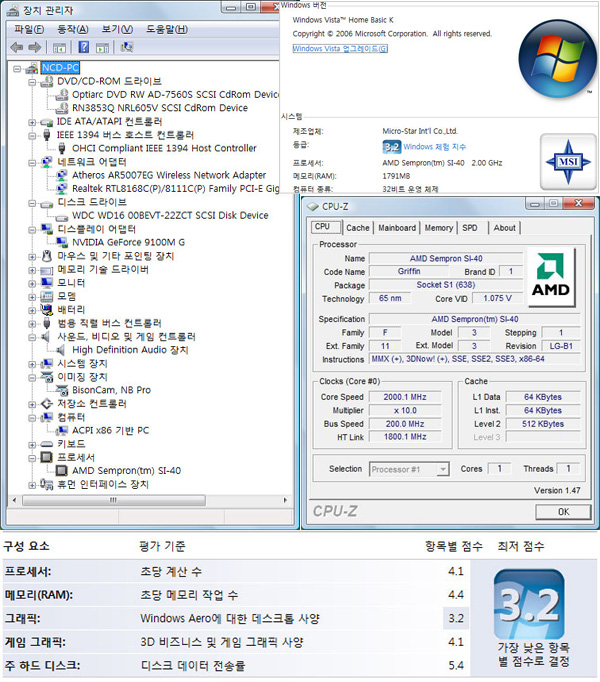The width and height of the screenshot is (600, 682).
Task: Click the Forward arrow in Device Manager toolbar
Action: coord(35,47)
